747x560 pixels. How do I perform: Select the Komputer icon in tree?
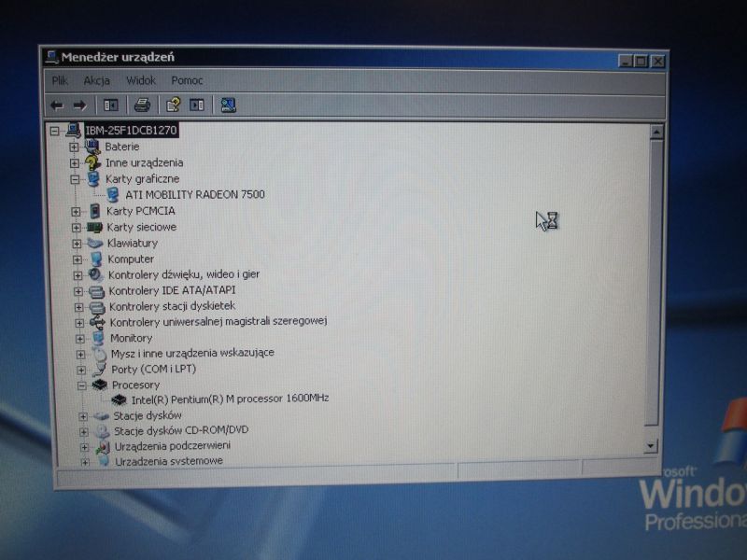coord(96,259)
